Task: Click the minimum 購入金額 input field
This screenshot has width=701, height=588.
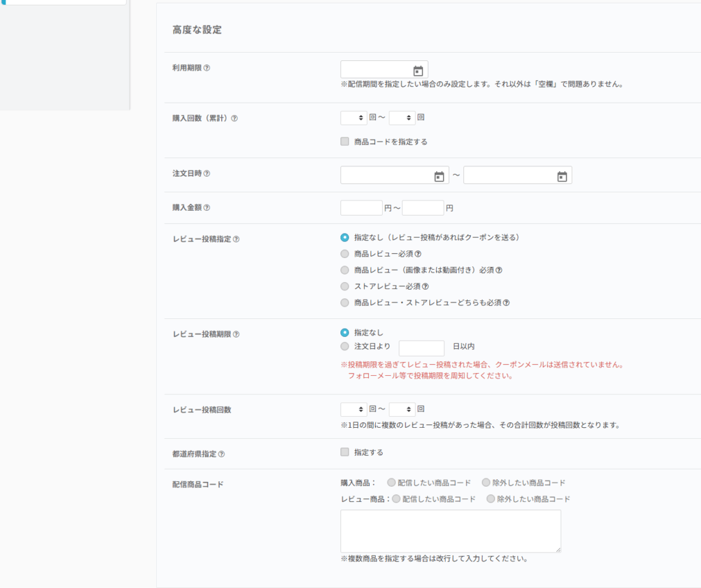Action: [361, 208]
